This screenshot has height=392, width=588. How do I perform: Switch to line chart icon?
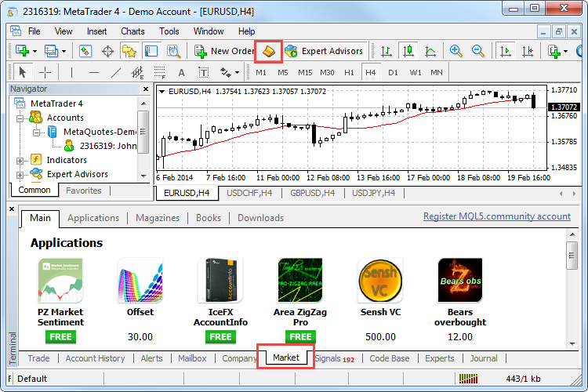pyautogui.click(x=430, y=51)
